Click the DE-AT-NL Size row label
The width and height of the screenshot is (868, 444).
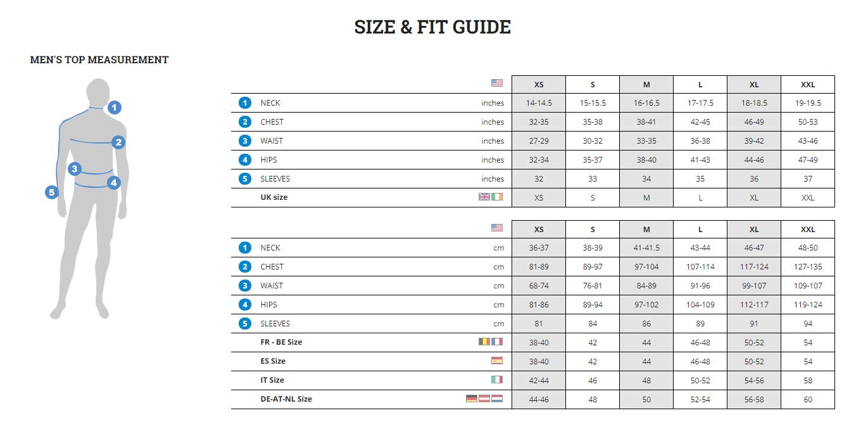click(x=286, y=399)
